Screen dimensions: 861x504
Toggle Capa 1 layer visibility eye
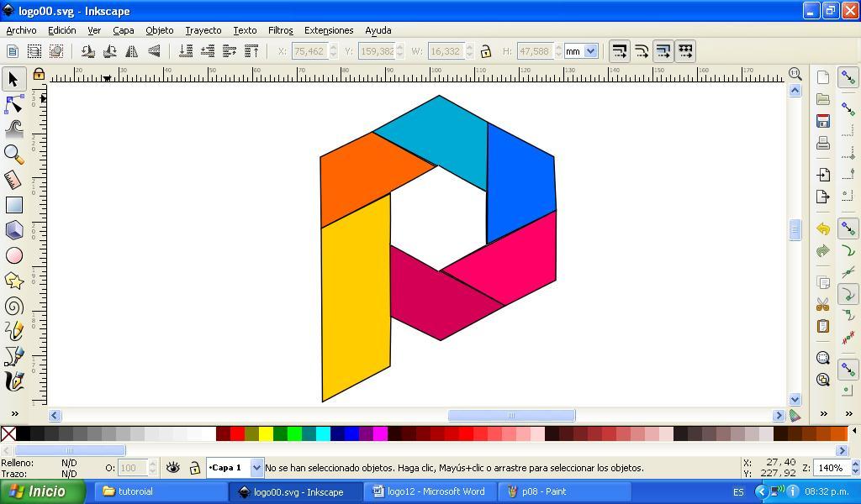[x=173, y=468]
